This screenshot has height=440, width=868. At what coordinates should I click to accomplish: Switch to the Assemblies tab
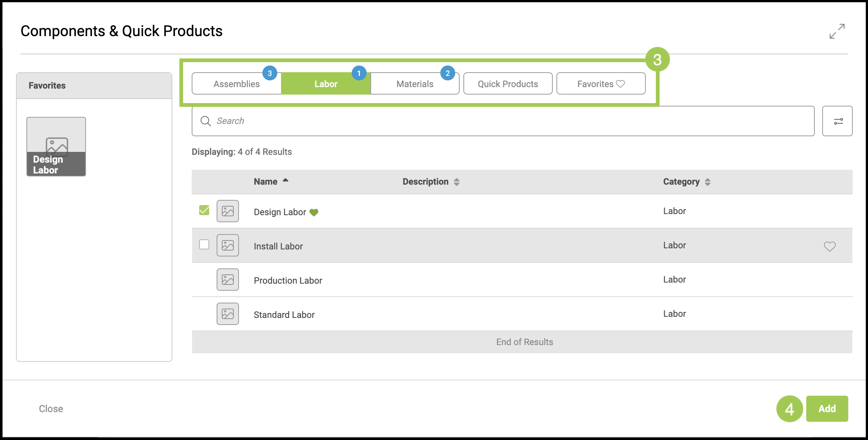tap(236, 84)
